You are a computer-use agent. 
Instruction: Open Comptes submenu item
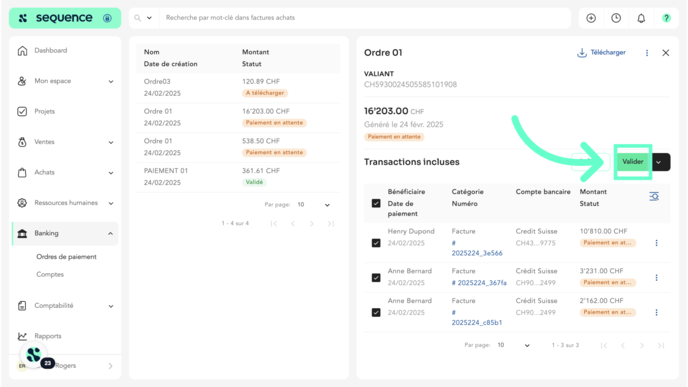tap(50, 274)
